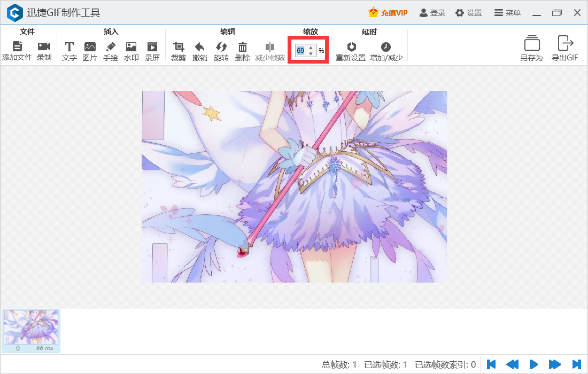Click the 已选帧数: 1 status text

coord(386,364)
